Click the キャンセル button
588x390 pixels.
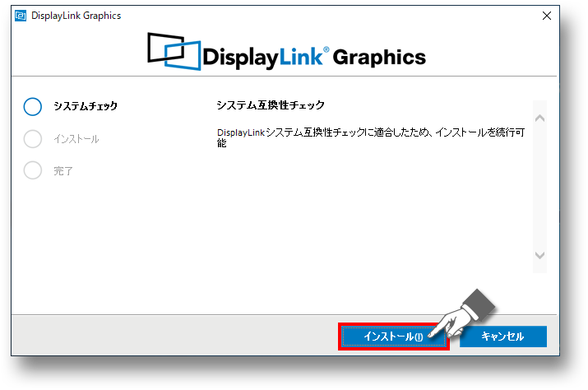(502, 336)
